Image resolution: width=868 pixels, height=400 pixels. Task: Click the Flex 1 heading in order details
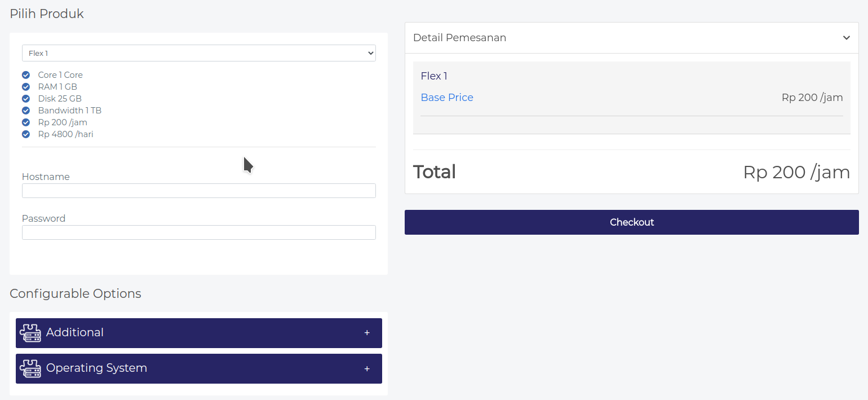point(434,76)
